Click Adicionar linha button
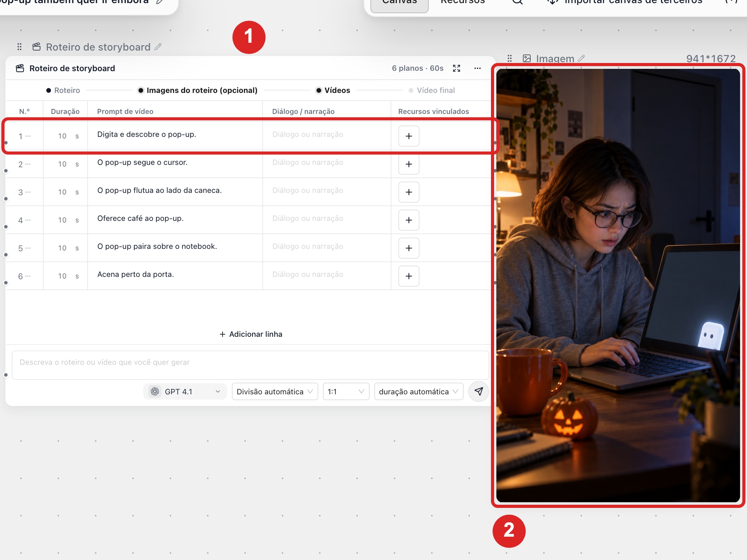The image size is (747, 560). (251, 334)
